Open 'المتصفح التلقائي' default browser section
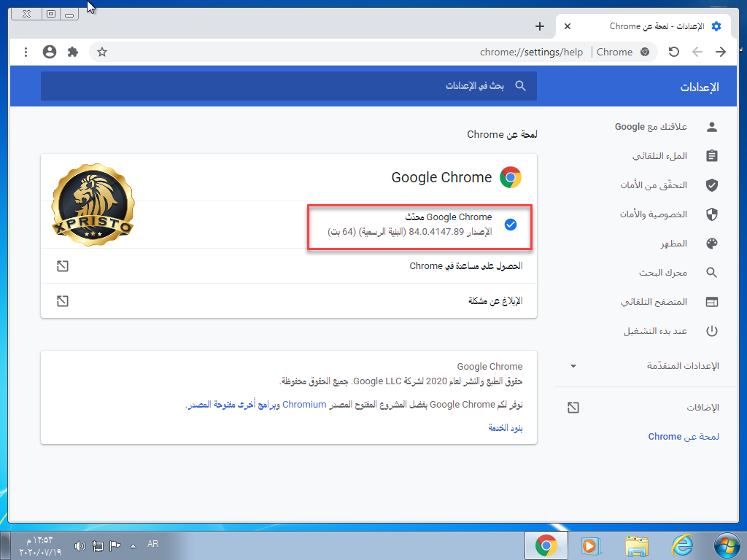747x560 pixels. click(654, 302)
